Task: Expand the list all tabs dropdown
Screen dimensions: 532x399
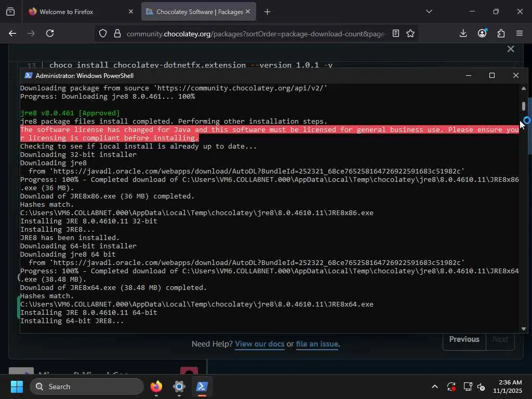Action: [x=429, y=11]
